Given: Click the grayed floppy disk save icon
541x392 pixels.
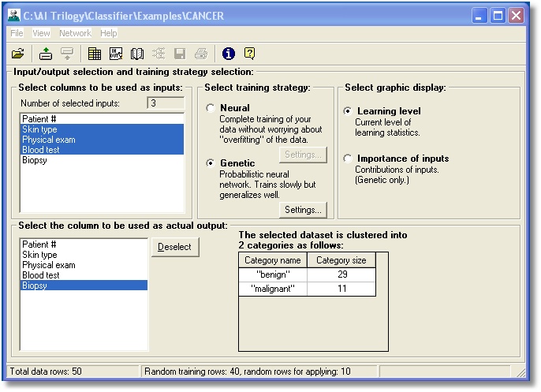Looking at the screenshot, I should 180,54.
